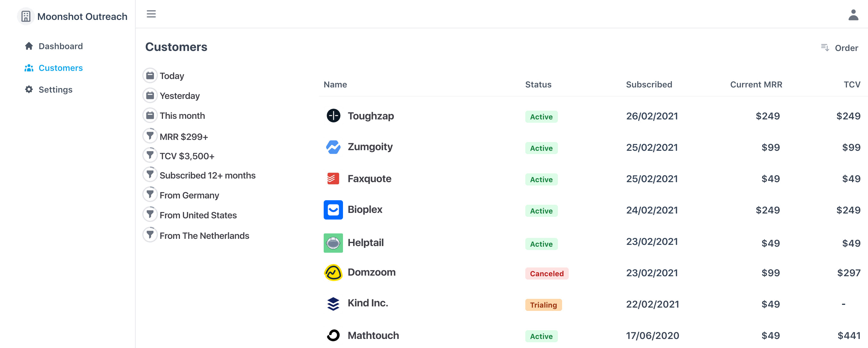Click the Kind Inc. layered logo
The width and height of the screenshot is (868, 348).
333,303
